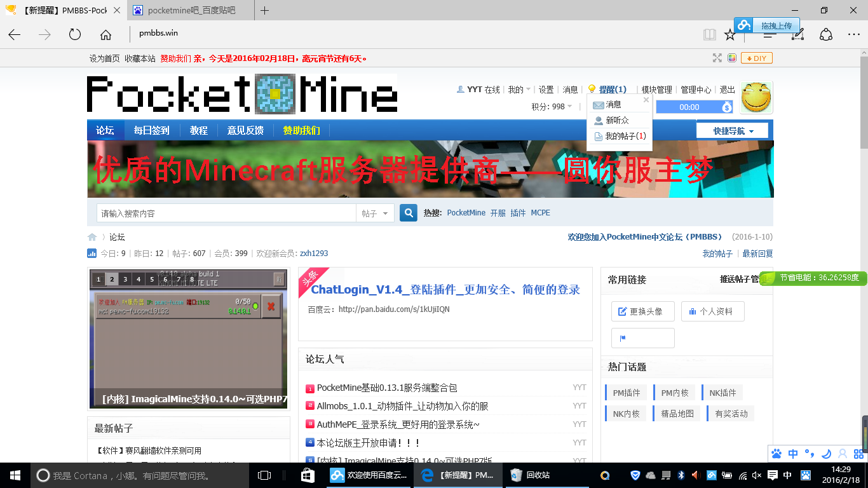Viewport: 868px width, 488px height.
Task: Toggle widescreen with the expand arrows icon
Action: (x=717, y=58)
